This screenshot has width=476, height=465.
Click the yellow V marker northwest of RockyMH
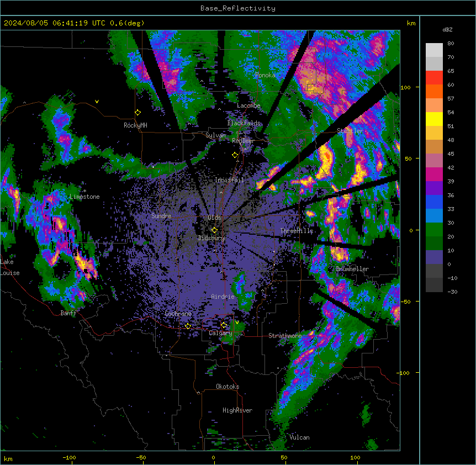(97, 102)
